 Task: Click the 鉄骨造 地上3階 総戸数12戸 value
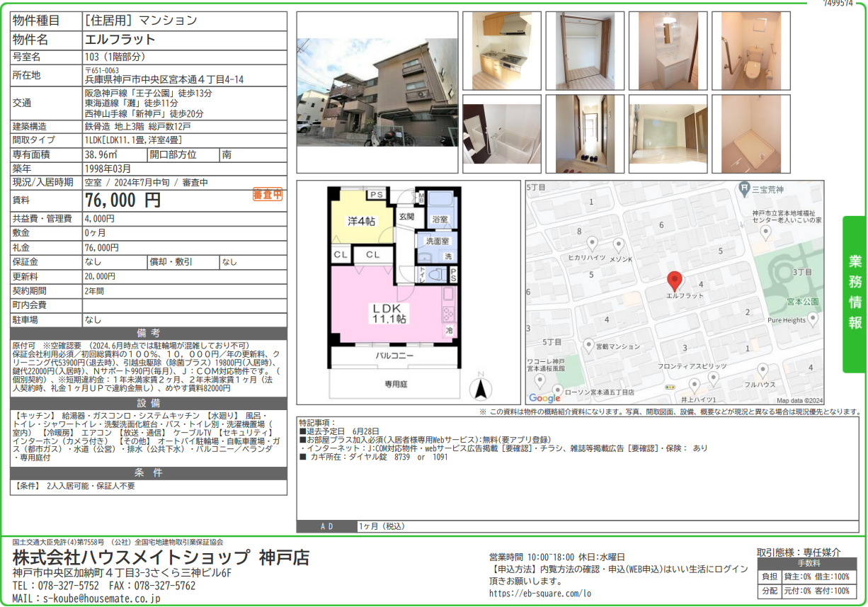(137, 127)
